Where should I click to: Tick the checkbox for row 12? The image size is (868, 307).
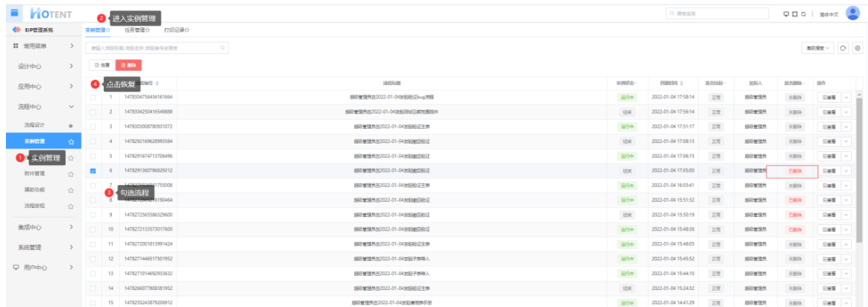[93, 258]
